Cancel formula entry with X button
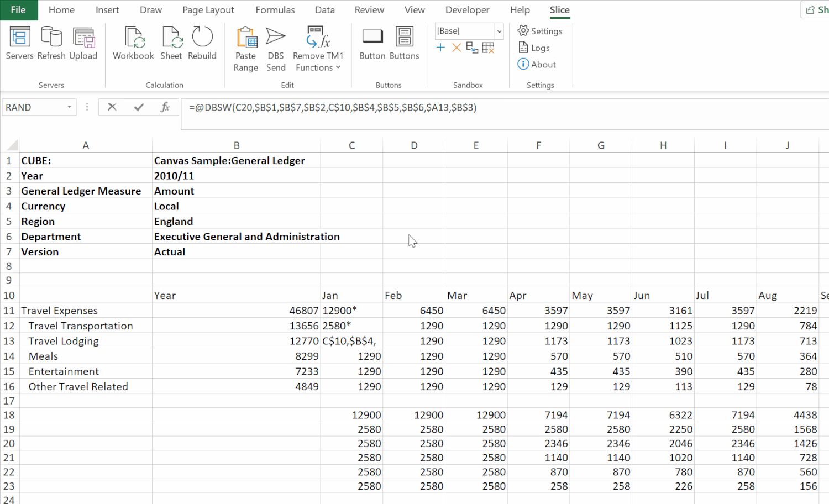 (x=112, y=107)
